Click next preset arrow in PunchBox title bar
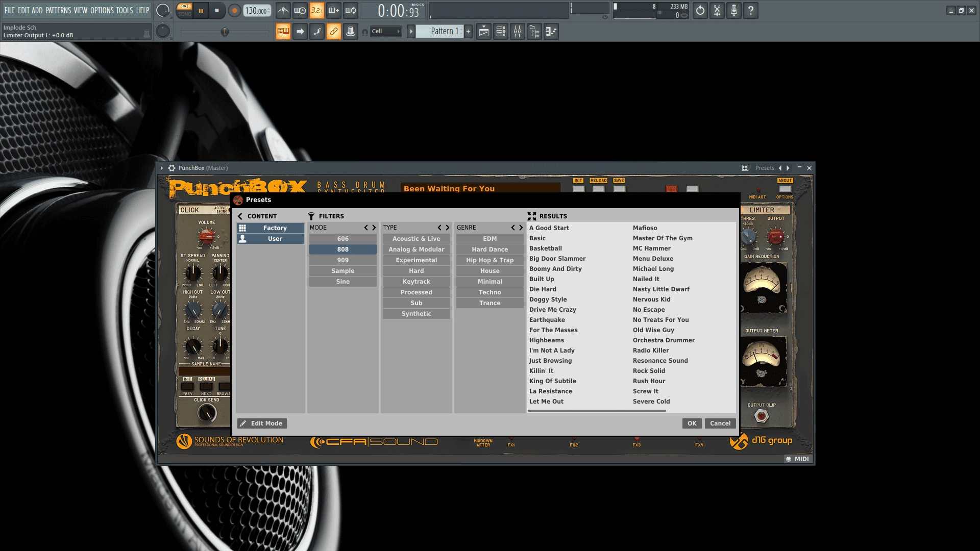The image size is (980, 551). tap(788, 168)
